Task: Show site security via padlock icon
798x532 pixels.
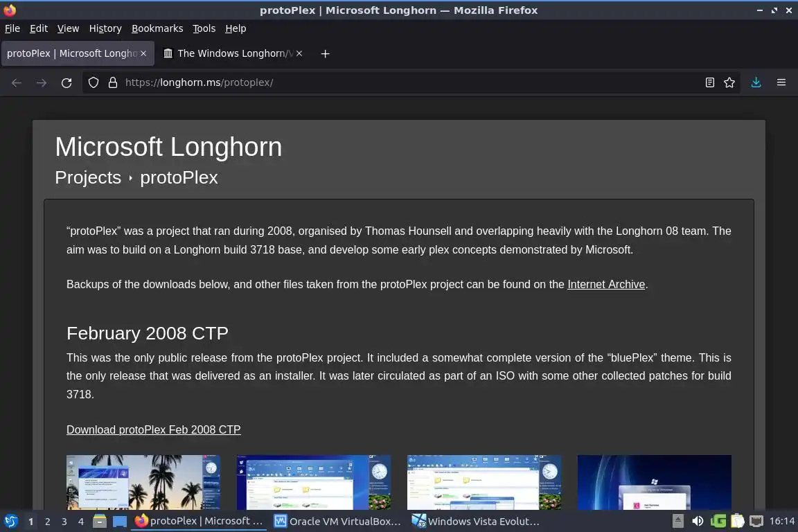Action: [113, 82]
